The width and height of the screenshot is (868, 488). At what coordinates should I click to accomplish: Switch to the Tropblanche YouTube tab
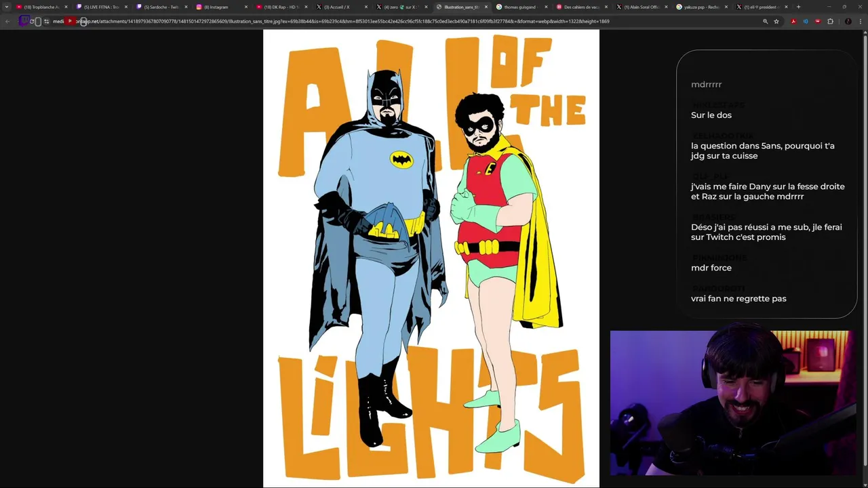click(41, 7)
